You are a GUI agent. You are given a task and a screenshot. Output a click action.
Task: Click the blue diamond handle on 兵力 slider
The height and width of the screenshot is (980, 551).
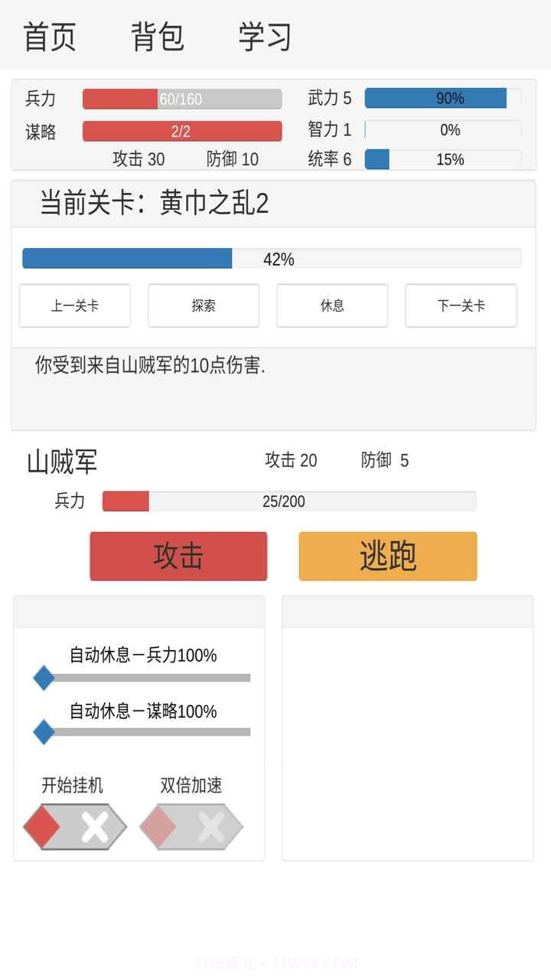click(x=44, y=677)
